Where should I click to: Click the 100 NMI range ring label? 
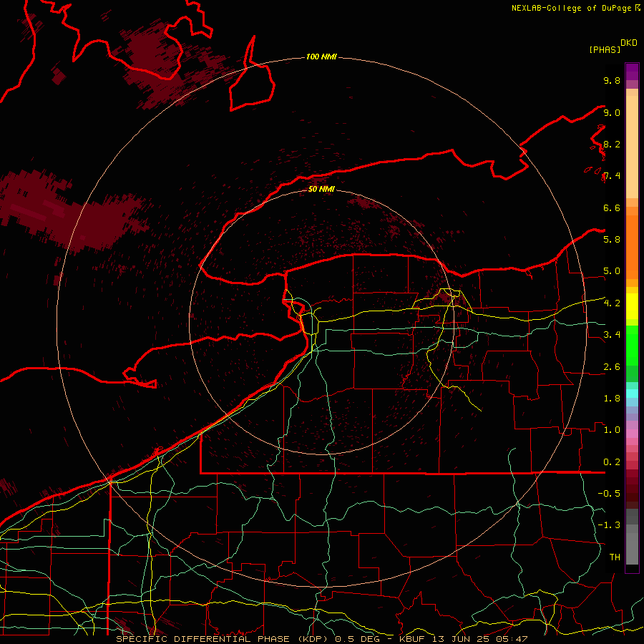(321, 57)
